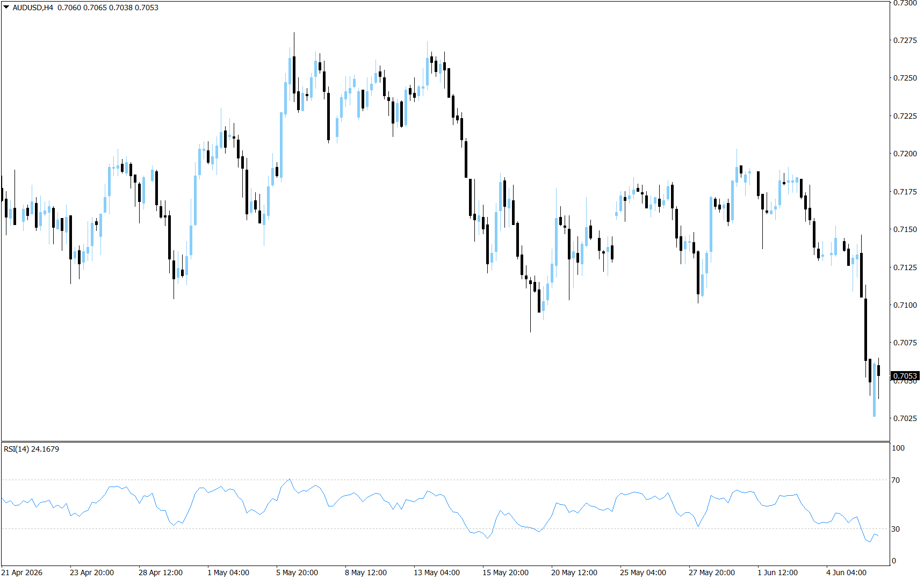This screenshot has width=924, height=580.
Task: Select the 27 May 20:00 time axis label
Action: pyautogui.click(x=712, y=572)
